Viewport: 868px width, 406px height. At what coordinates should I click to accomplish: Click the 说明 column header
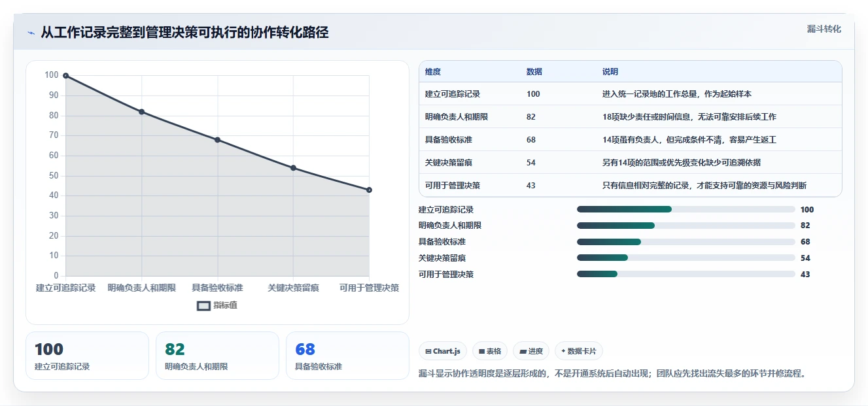[610, 72]
